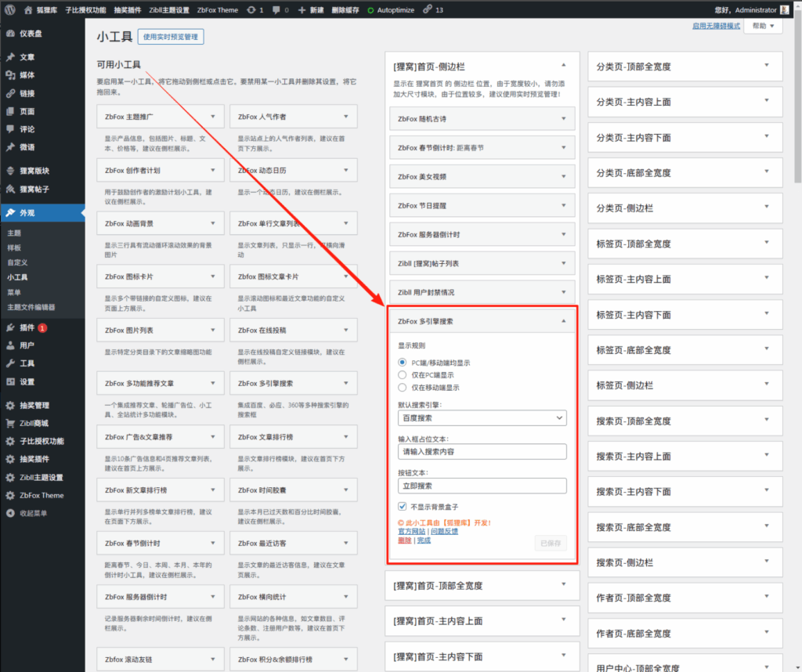
Task: Open 设置 settings icon in sidebar
Action: point(10,381)
